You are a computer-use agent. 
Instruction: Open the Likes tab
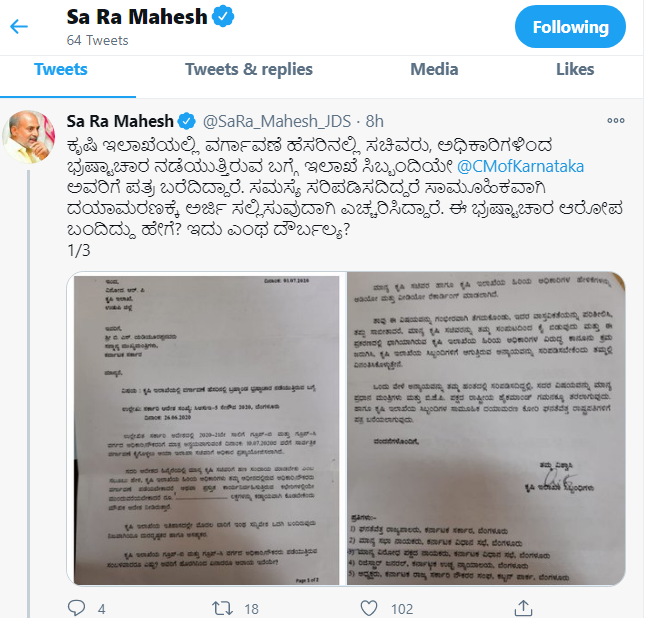click(575, 69)
